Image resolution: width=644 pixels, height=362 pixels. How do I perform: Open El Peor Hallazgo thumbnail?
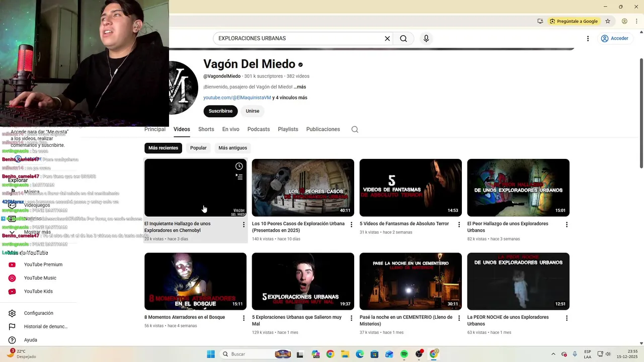coord(518,188)
